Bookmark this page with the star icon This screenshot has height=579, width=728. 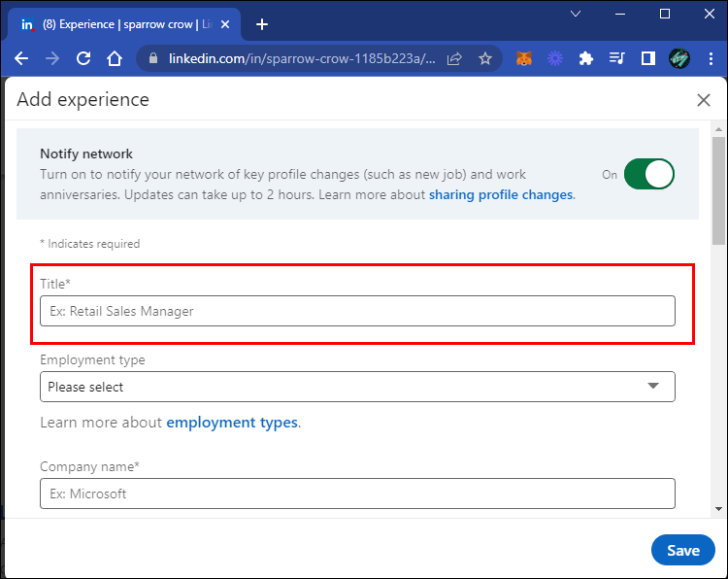(x=485, y=58)
